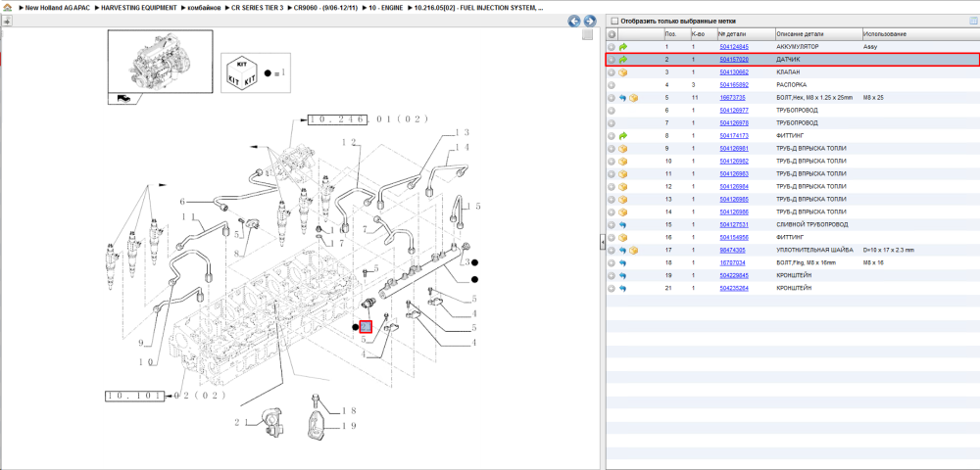
Task: Go to the catalog home icon
Action: (8, 8)
